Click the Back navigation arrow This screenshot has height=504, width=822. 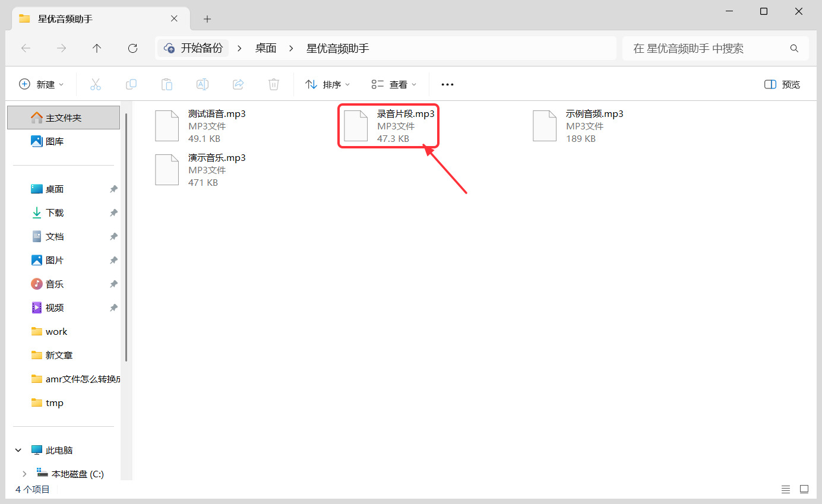coord(26,48)
